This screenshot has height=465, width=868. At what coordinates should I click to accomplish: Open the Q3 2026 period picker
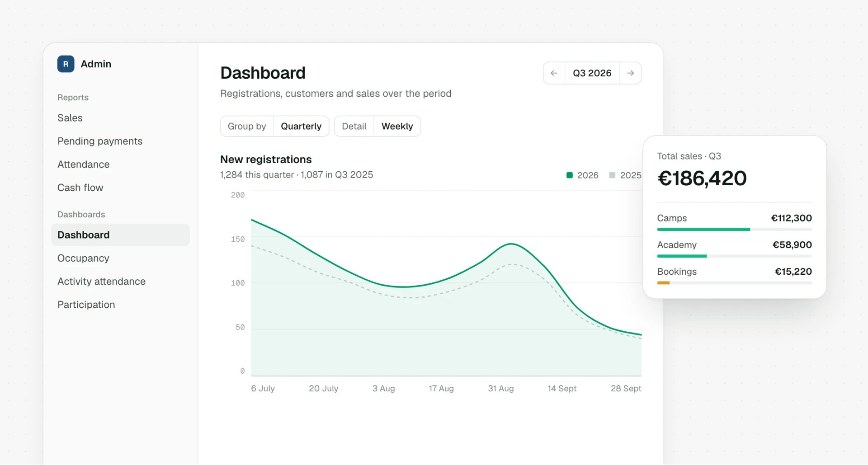[x=592, y=73]
